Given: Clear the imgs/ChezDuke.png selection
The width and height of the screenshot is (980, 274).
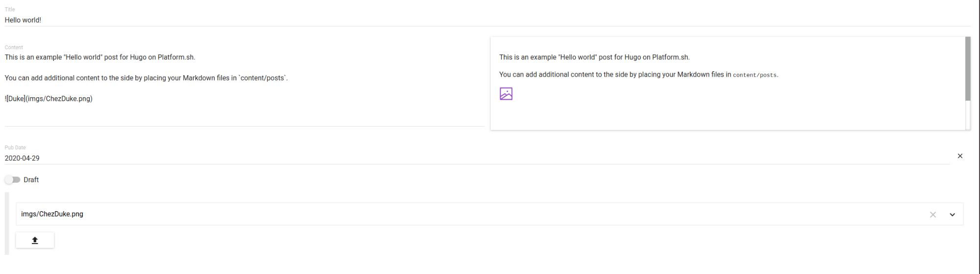Looking at the screenshot, I should click(932, 215).
